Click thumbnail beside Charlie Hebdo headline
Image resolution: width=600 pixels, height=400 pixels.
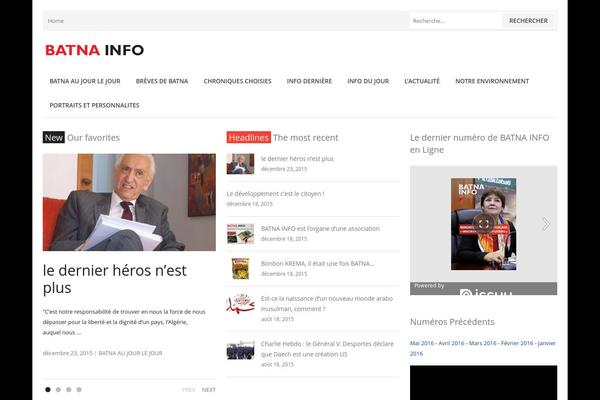[240, 349]
